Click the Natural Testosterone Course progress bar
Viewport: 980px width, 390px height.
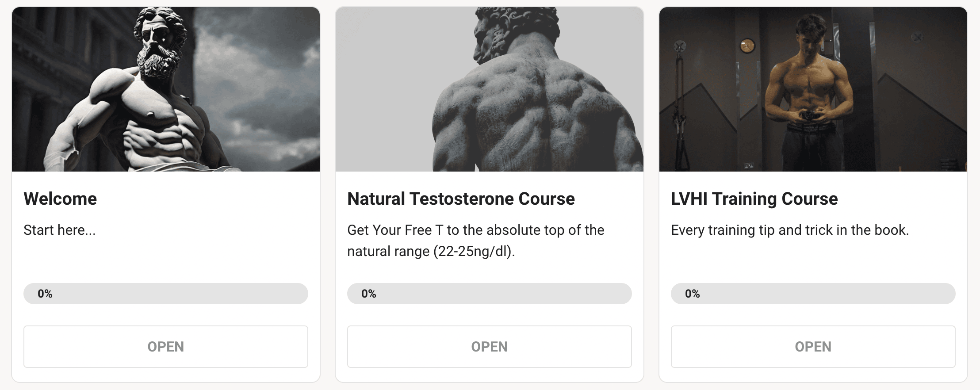coord(489,294)
